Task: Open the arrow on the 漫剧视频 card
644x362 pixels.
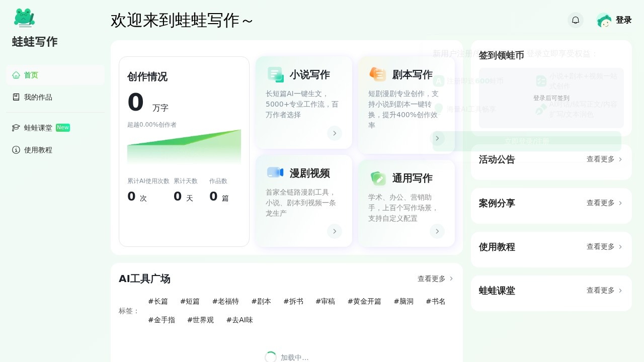Action: (335, 231)
